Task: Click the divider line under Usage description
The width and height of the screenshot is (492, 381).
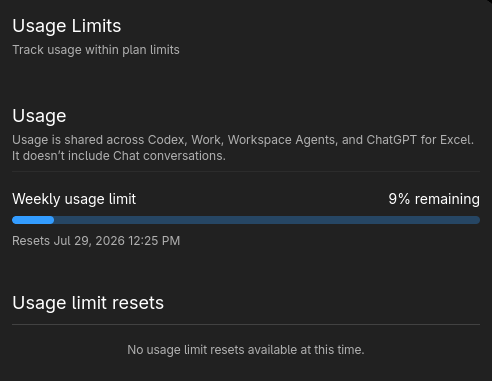Action: point(246,172)
